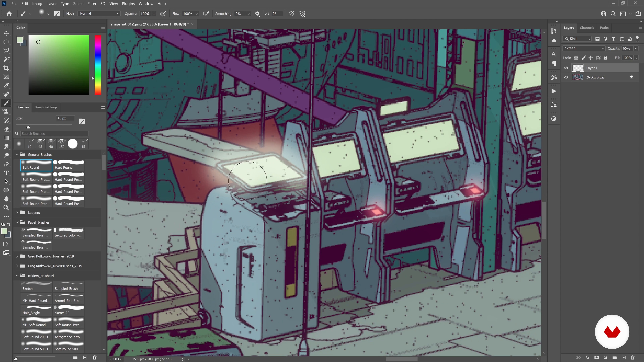644x362 pixels.
Task: Click foreground color swatch in Color panel
Action: pyautogui.click(x=20, y=40)
